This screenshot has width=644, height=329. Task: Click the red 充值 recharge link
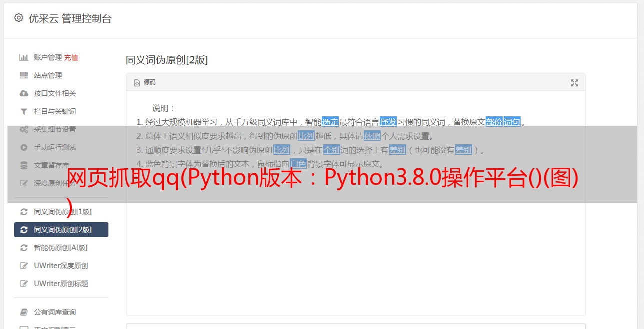click(x=71, y=57)
